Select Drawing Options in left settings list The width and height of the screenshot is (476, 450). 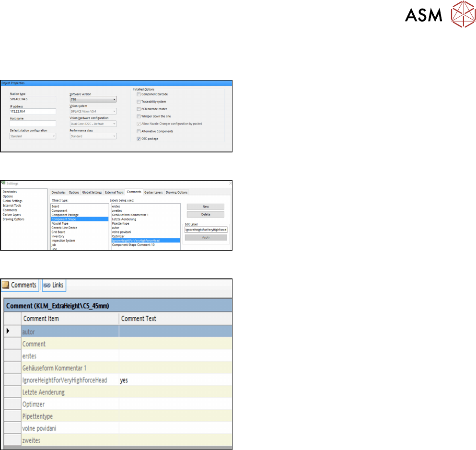[12, 219]
